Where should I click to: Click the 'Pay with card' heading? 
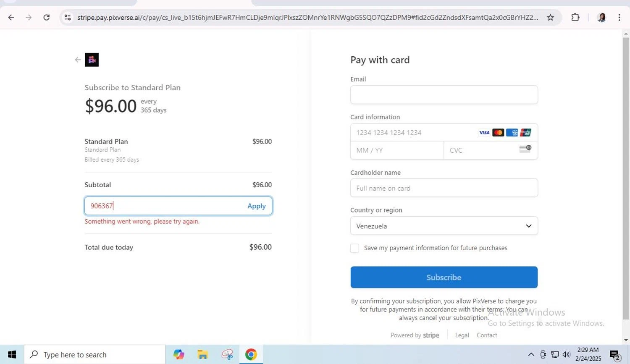pos(380,60)
